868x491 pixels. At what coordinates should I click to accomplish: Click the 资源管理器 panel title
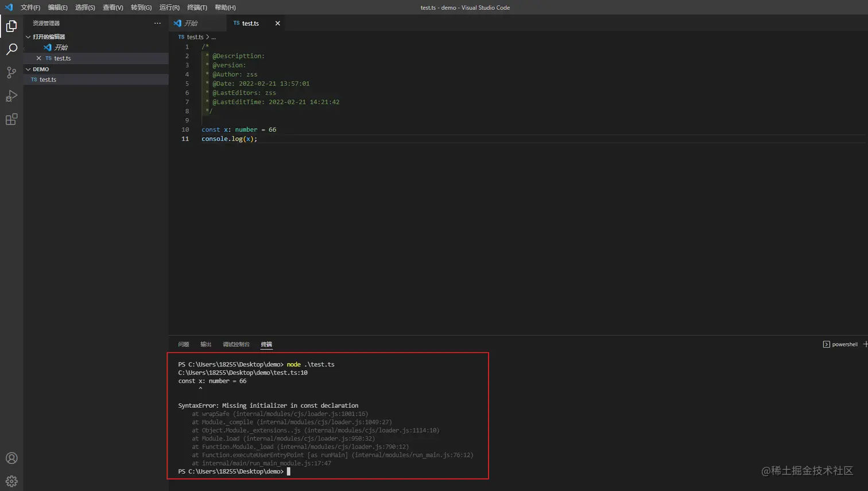click(46, 23)
